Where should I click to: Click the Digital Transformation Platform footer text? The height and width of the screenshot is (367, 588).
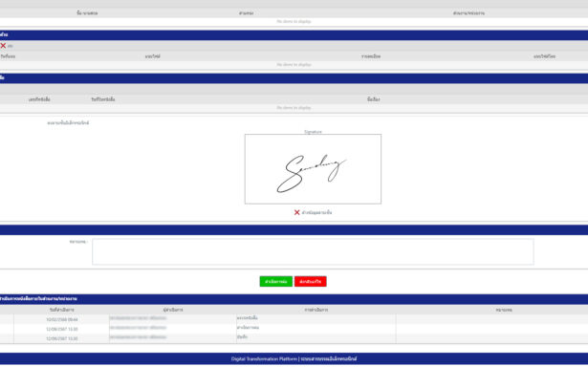[294, 358]
